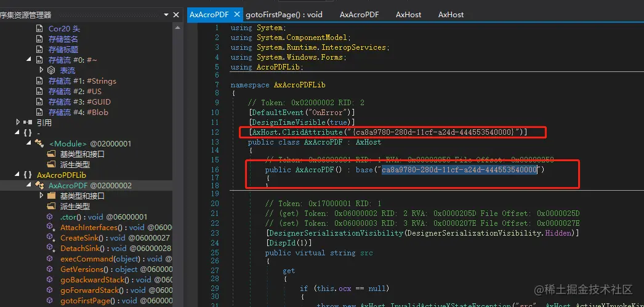Viewport: 644px width, 307px height.
Task: Select the Cor20 头 tree item
Action: 64,29
